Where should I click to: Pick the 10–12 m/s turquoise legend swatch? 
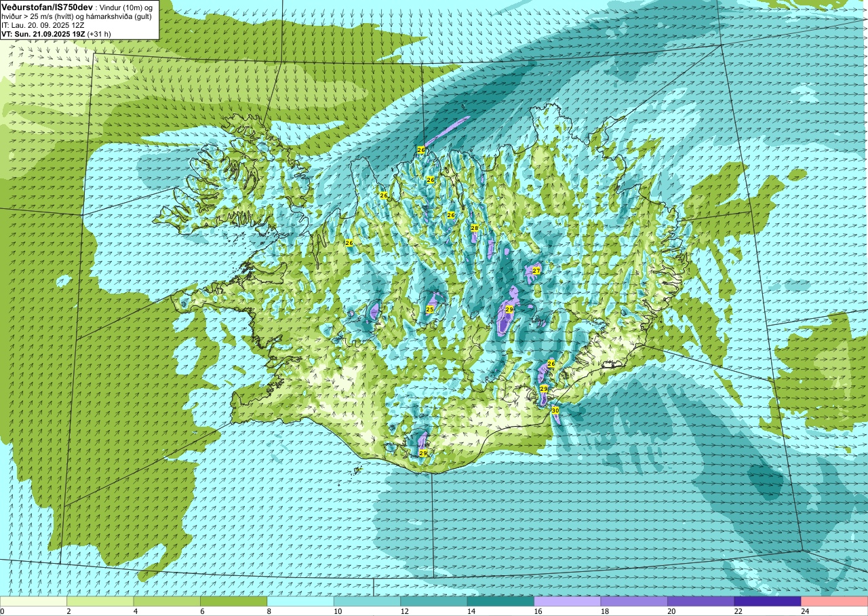[x=368, y=602]
